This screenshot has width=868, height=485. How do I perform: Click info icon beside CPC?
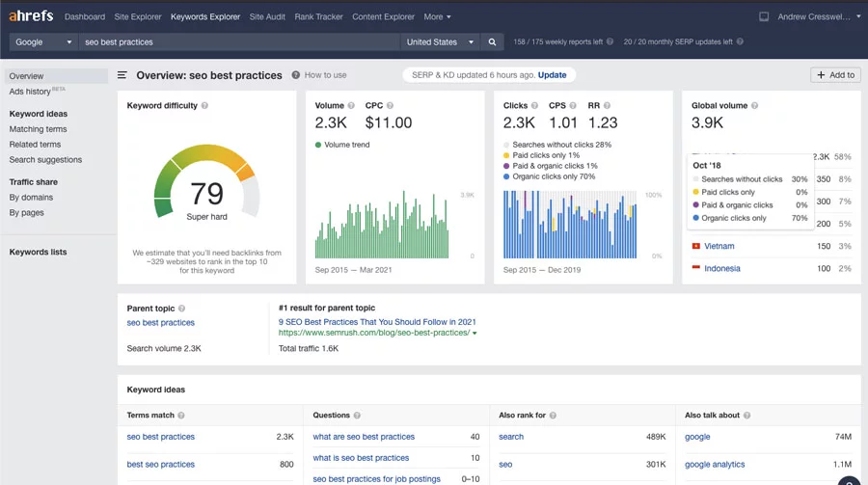click(x=390, y=105)
